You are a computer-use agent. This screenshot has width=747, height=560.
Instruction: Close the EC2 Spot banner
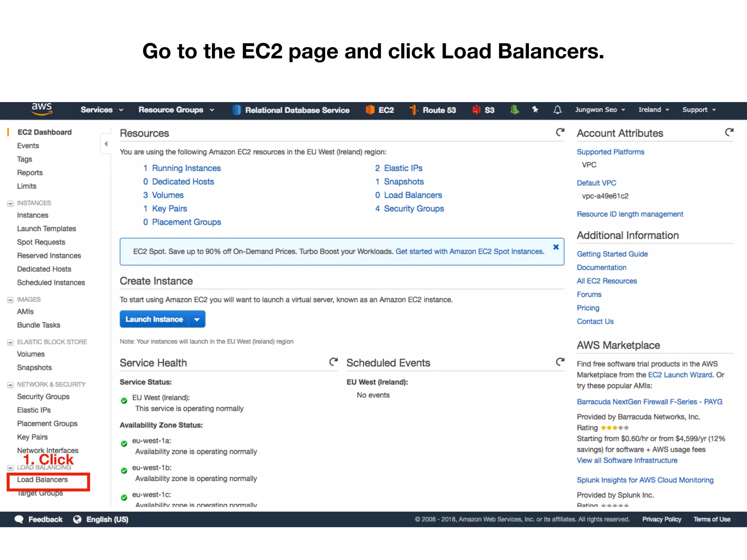point(556,247)
